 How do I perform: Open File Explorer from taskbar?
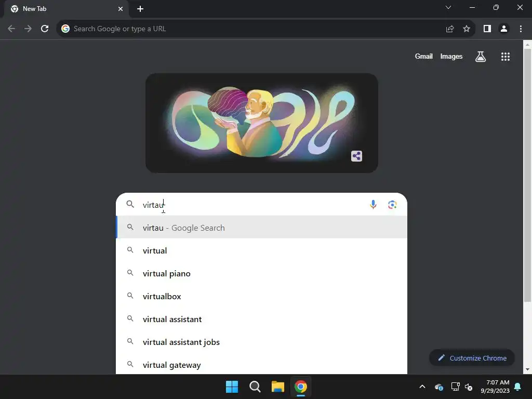click(x=278, y=387)
